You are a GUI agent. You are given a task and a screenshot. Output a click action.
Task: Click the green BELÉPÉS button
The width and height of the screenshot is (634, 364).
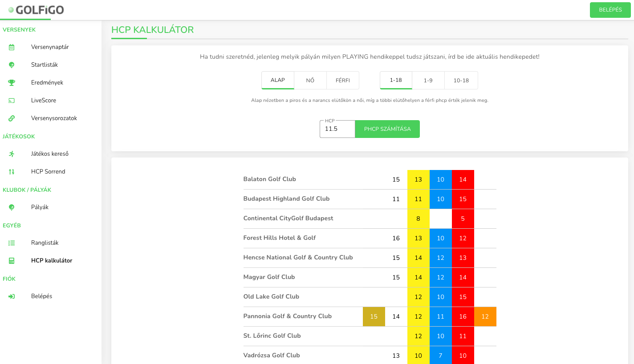point(610,10)
